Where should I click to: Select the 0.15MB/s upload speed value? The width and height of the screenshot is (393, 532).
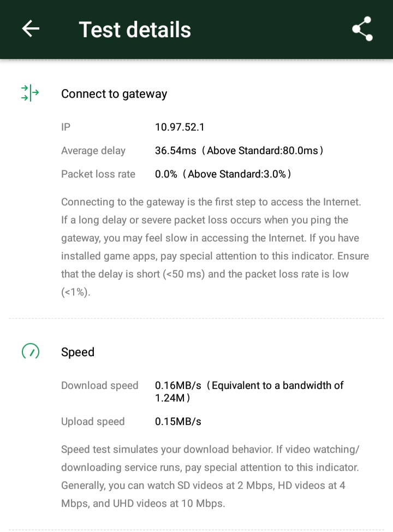[178, 422]
